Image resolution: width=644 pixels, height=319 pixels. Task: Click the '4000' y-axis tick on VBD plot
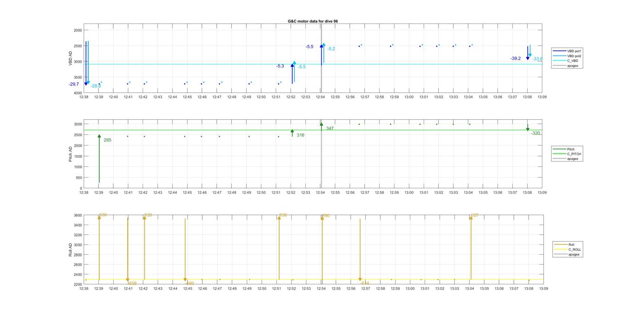[78, 93]
